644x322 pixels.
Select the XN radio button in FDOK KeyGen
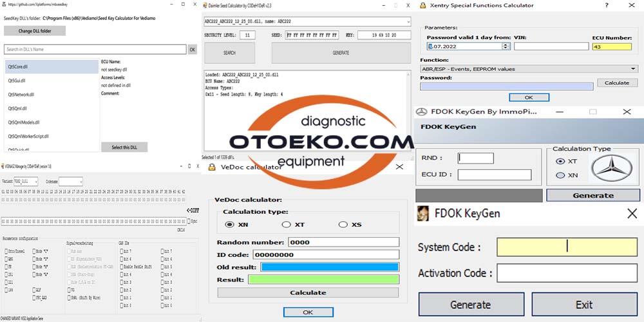coord(560,175)
